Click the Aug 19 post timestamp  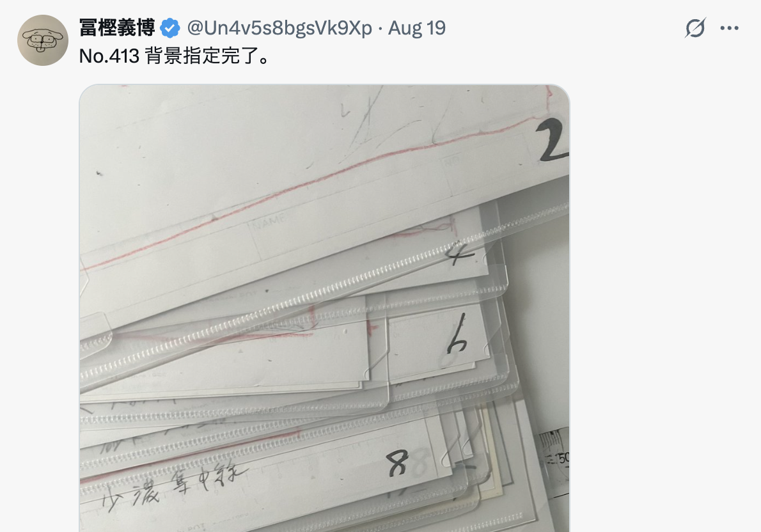click(417, 28)
